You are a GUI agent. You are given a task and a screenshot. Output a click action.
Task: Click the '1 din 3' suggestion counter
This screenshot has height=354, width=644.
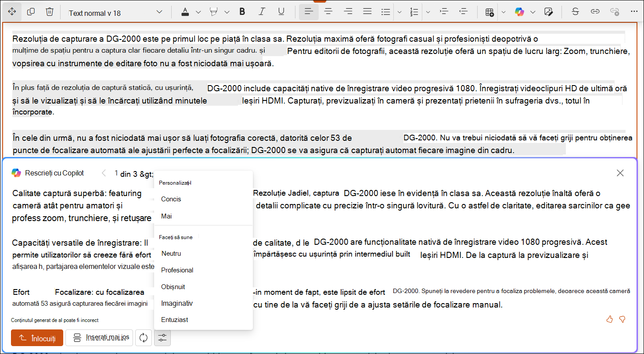[x=125, y=174]
